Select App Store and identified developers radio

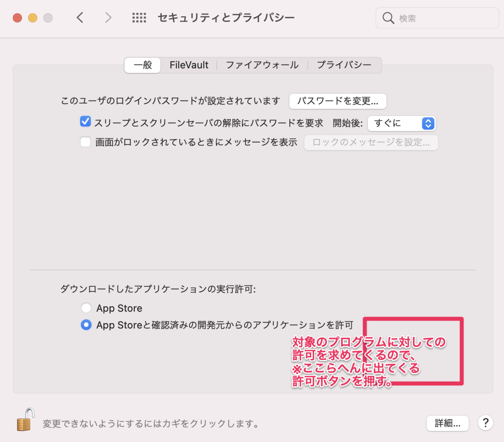86,325
